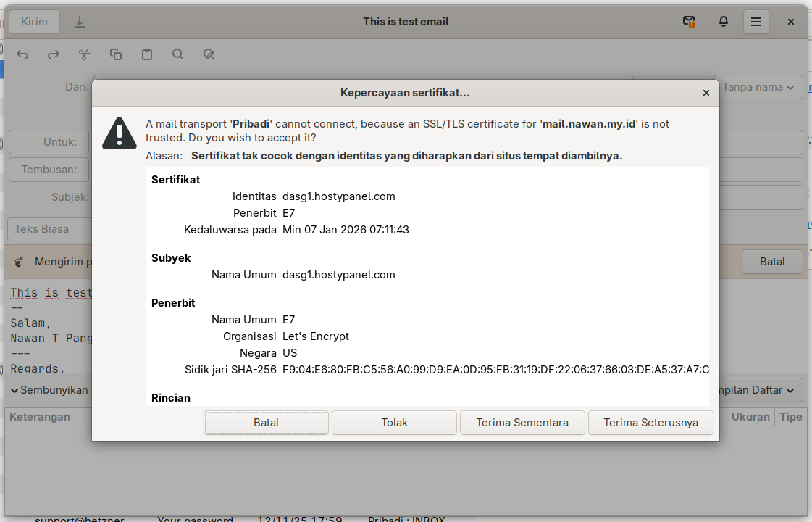Cancel the certificate dialog with Batal
This screenshot has height=522, width=812.
point(266,423)
